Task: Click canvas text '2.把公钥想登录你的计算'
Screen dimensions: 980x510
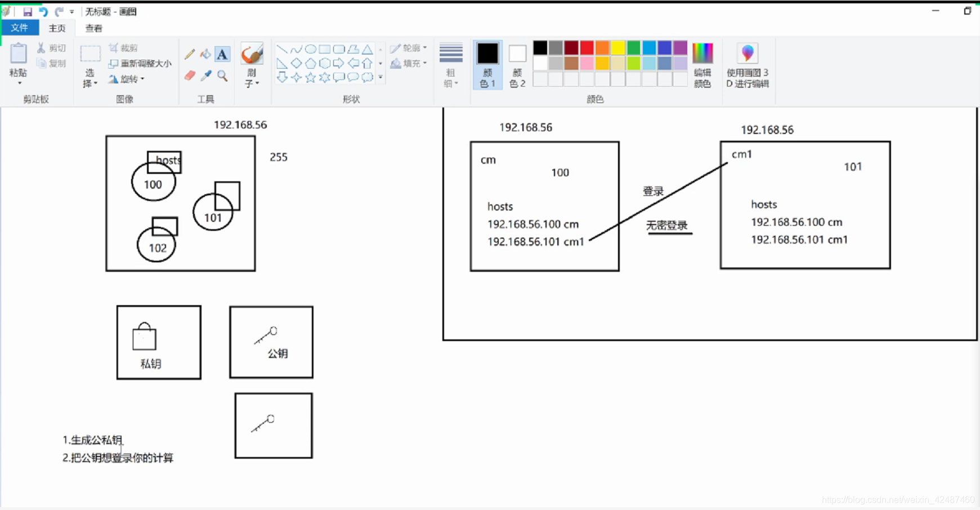Action: (118, 458)
